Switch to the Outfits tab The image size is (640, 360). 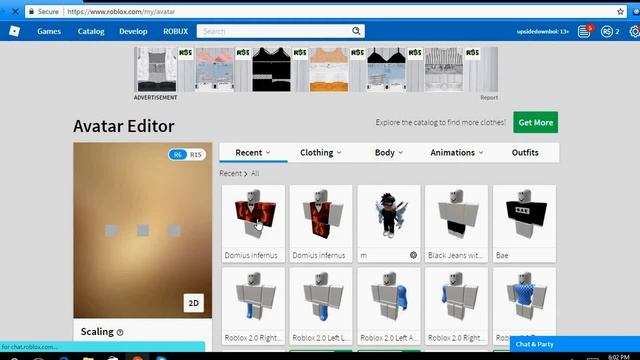525,153
